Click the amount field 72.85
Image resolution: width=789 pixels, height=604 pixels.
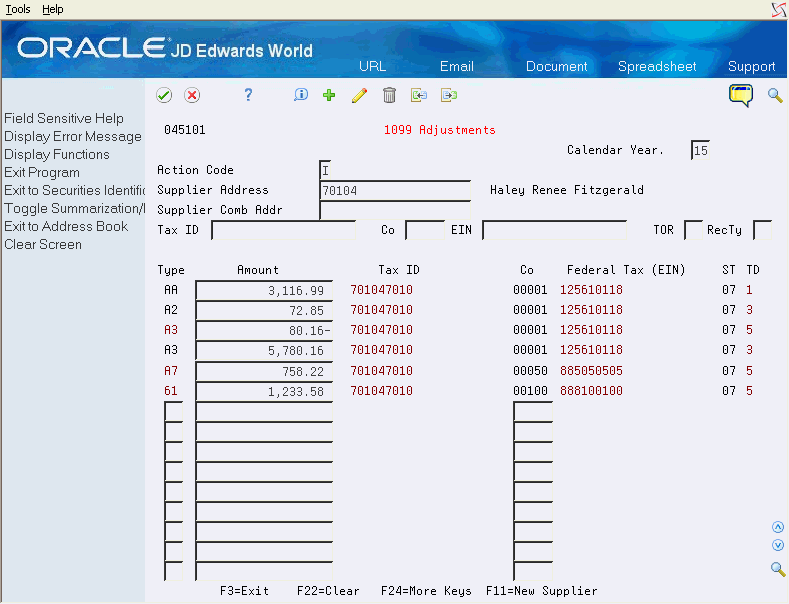(264, 311)
